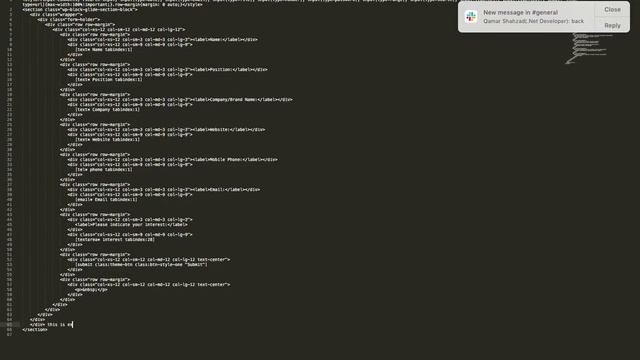The width and height of the screenshot is (640, 360).
Task: Click the code minimap on the right
Action: point(589,48)
